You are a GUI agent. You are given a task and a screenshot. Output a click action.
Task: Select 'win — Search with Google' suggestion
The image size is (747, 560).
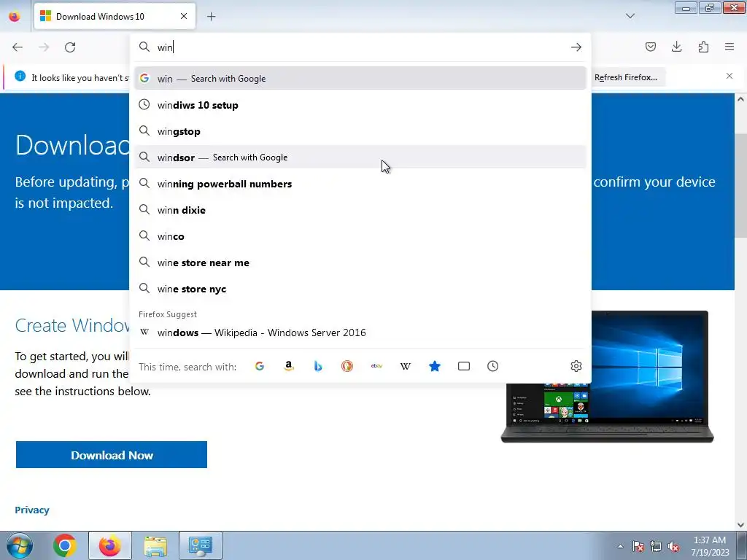360,79
